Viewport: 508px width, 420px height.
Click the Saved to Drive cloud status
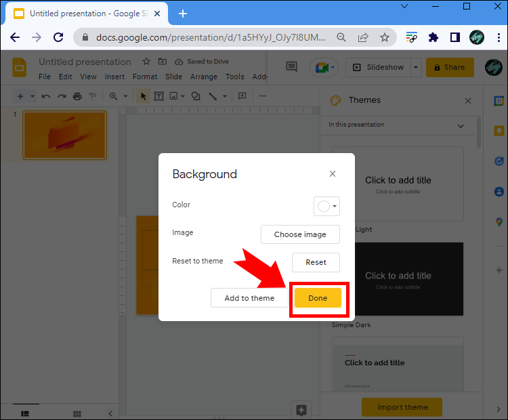(x=202, y=62)
